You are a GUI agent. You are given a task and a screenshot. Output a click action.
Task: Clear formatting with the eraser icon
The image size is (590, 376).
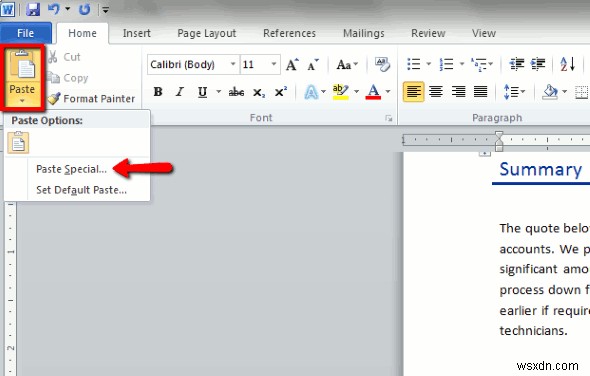(382, 65)
